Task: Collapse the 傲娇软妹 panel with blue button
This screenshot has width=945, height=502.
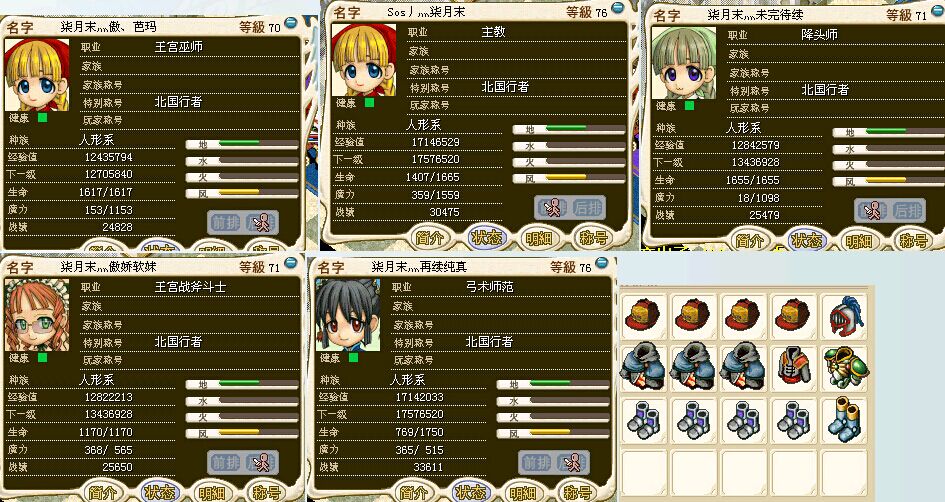Action: [291, 262]
